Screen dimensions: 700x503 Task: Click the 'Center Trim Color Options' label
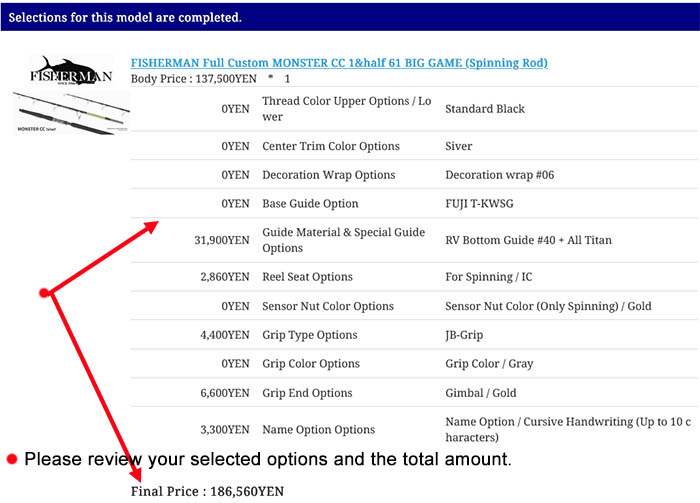(331, 146)
